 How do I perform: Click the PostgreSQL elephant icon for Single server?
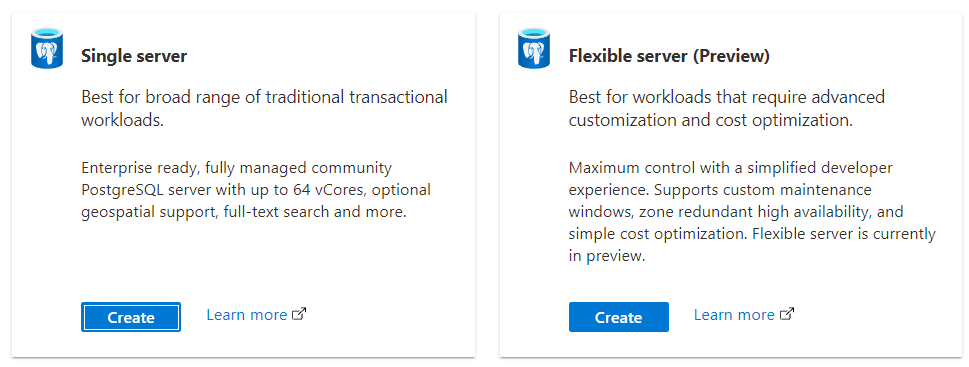(48, 48)
